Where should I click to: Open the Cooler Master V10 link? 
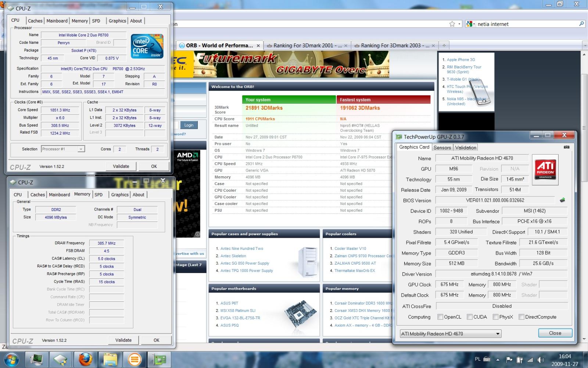350,248
